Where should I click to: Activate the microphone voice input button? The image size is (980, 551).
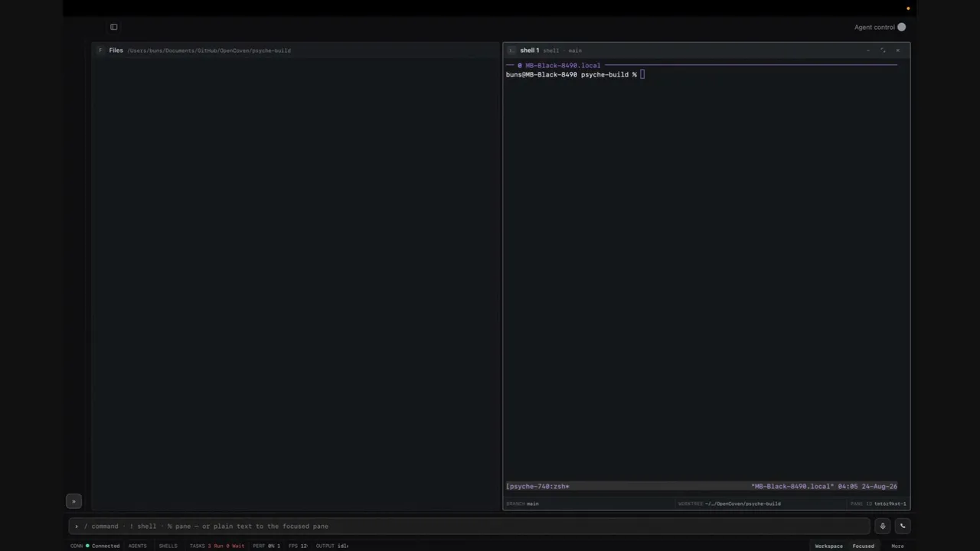[x=883, y=526]
